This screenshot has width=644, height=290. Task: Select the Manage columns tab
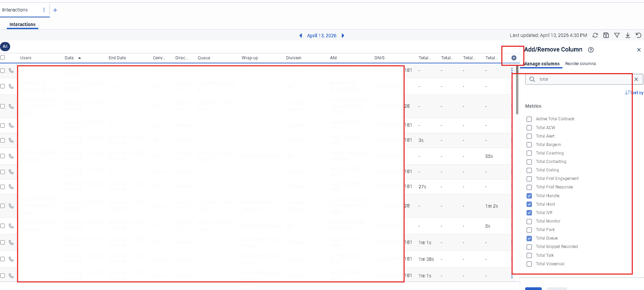(x=541, y=64)
